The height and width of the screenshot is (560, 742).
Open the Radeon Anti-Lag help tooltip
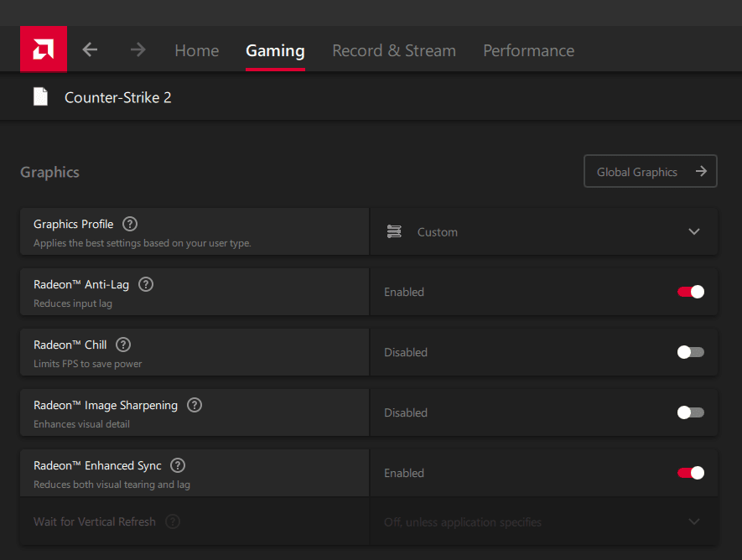pos(145,284)
